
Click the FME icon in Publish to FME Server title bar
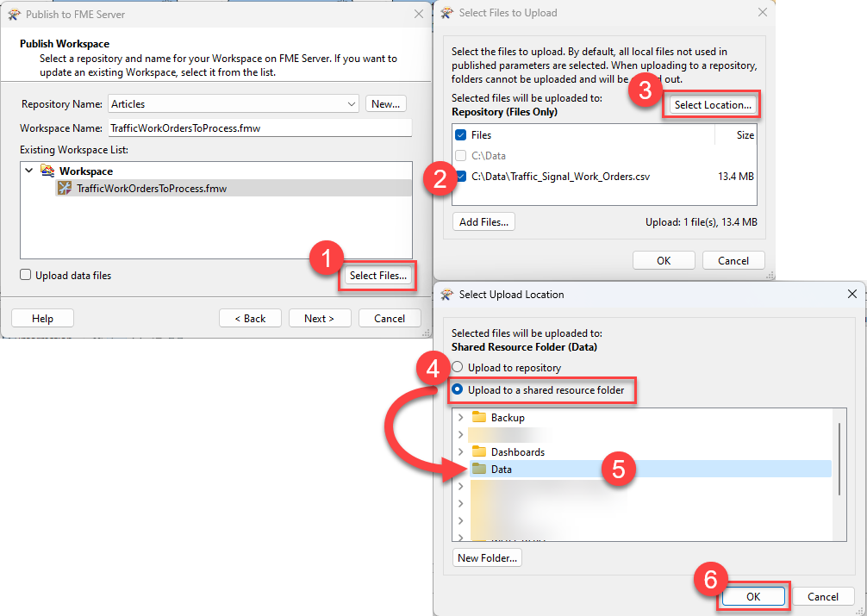tap(15, 15)
